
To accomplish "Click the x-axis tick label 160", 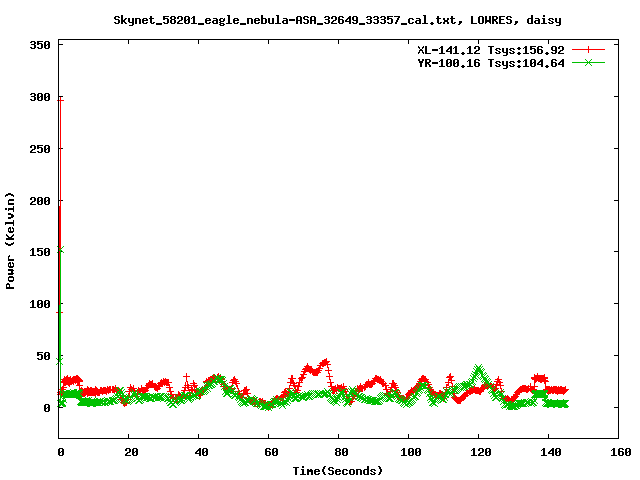I will pos(621,452).
